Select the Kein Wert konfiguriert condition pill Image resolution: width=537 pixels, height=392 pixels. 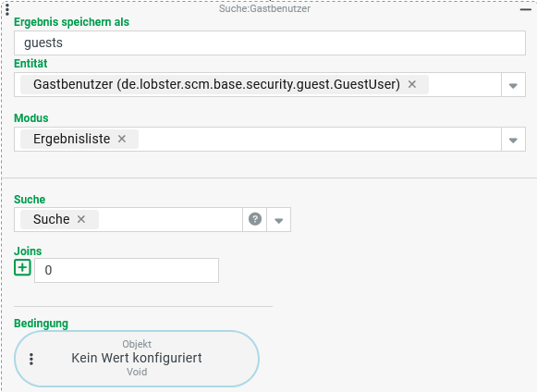pyautogui.click(x=137, y=359)
